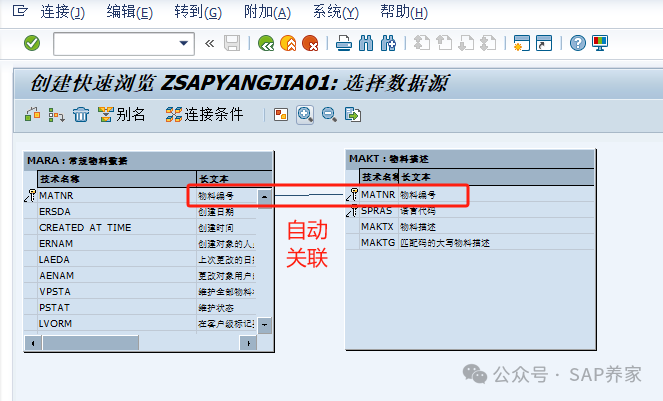
Task: Click the Next Page icon
Action: click(466, 43)
